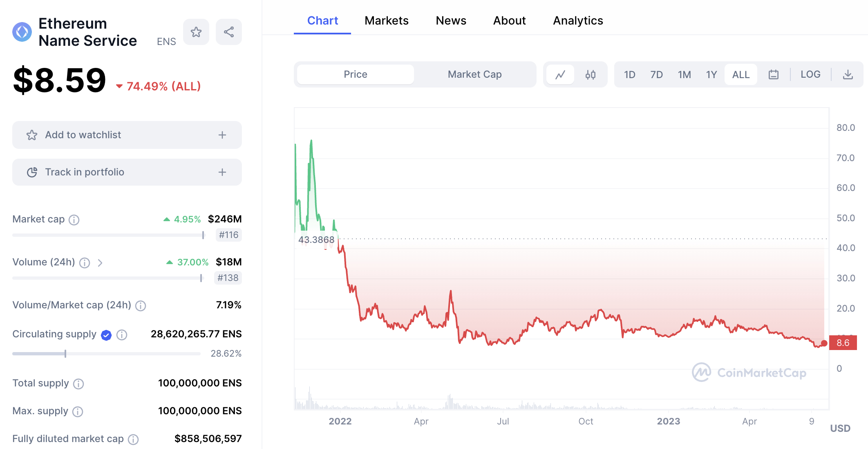The width and height of the screenshot is (868, 449).
Task: Toggle chart to Market Cap view
Action: (474, 74)
